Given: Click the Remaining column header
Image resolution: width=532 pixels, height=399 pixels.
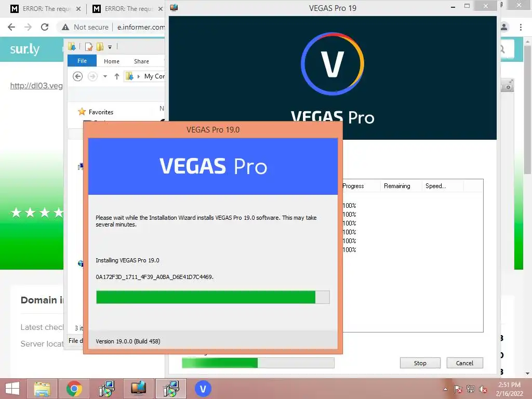Looking at the screenshot, I should click(401, 186).
